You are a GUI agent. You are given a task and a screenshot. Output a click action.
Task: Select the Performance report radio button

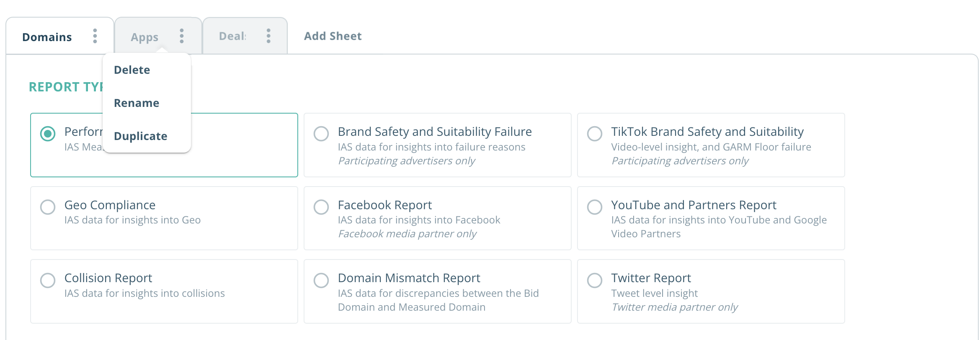(48, 134)
